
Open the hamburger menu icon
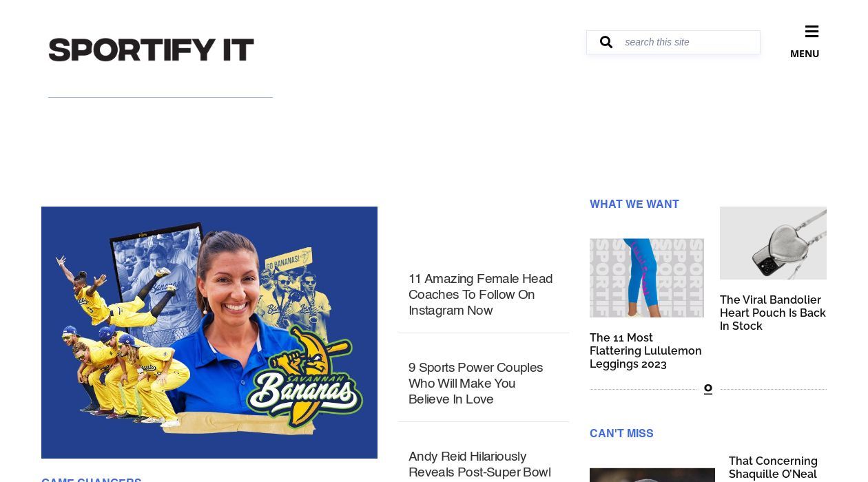(812, 32)
